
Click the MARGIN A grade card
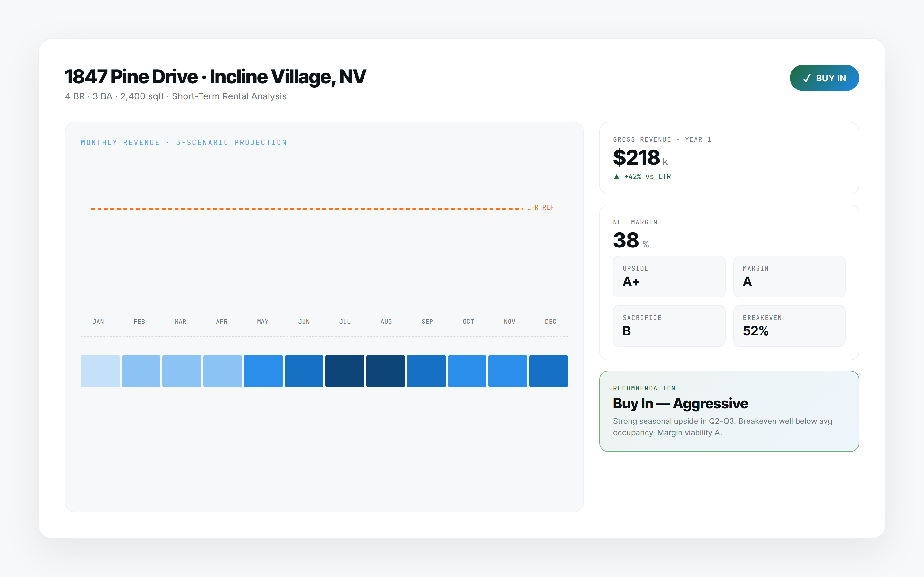[x=789, y=276]
